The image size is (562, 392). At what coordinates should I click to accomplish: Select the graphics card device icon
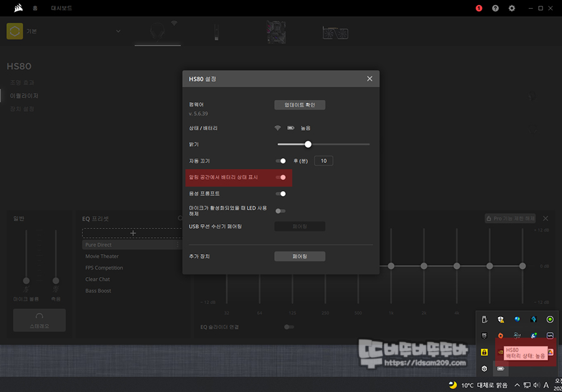(335, 33)
